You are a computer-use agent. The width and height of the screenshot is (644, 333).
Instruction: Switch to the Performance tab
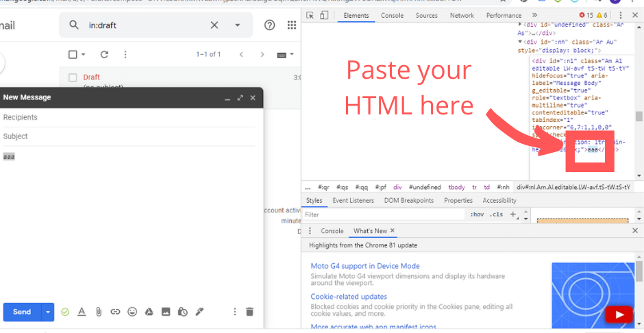pos(504,15)
